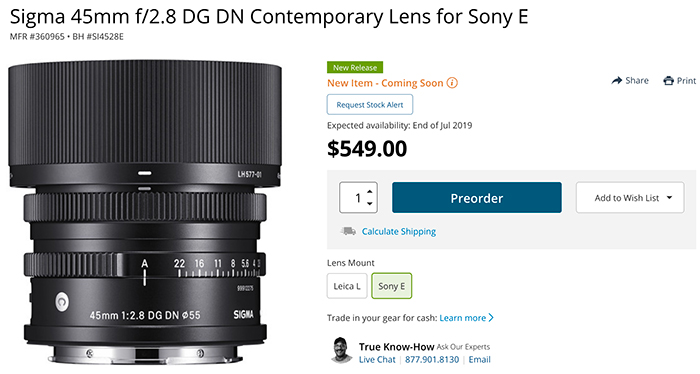Image resolution: width=700 pixels, height=374 pixels.
Task: Click the Print printer icon
Action: tap(668, 81)
